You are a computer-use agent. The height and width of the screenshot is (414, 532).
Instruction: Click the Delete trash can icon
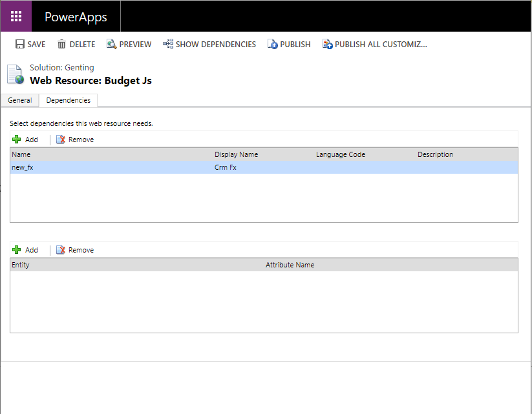tap(61, 44)
